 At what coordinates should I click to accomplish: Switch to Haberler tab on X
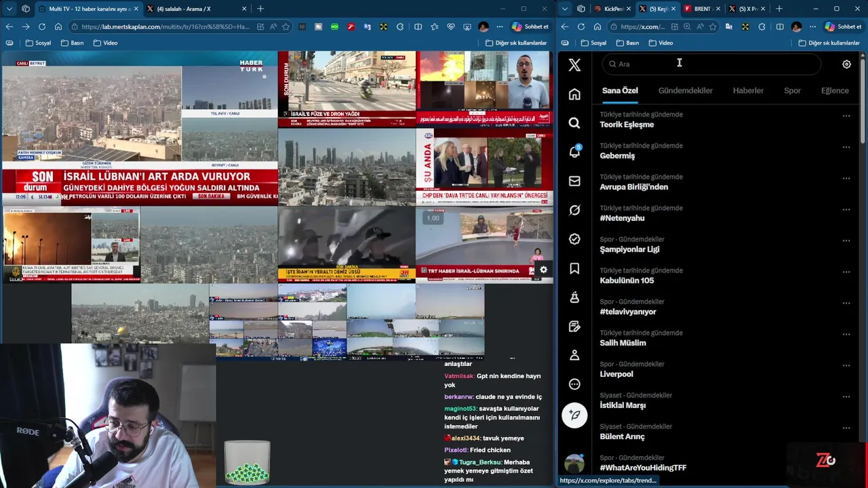pyautogui.click(x=748, y=90)
